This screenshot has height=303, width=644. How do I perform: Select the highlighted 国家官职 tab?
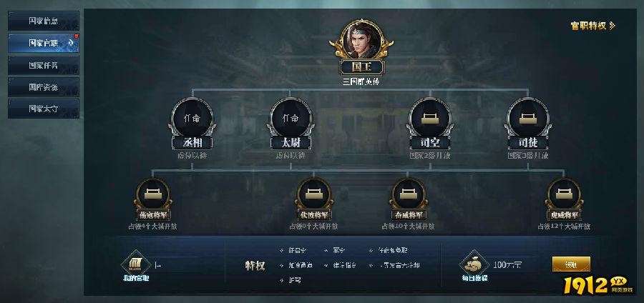(x=44, y=43)
